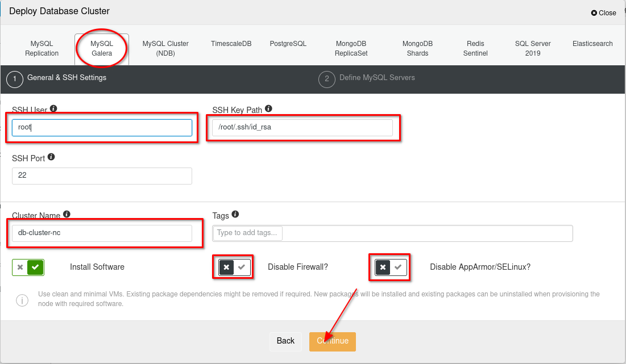
Task: Toggle the Disable Firewall switch
Action: [234, 267]
